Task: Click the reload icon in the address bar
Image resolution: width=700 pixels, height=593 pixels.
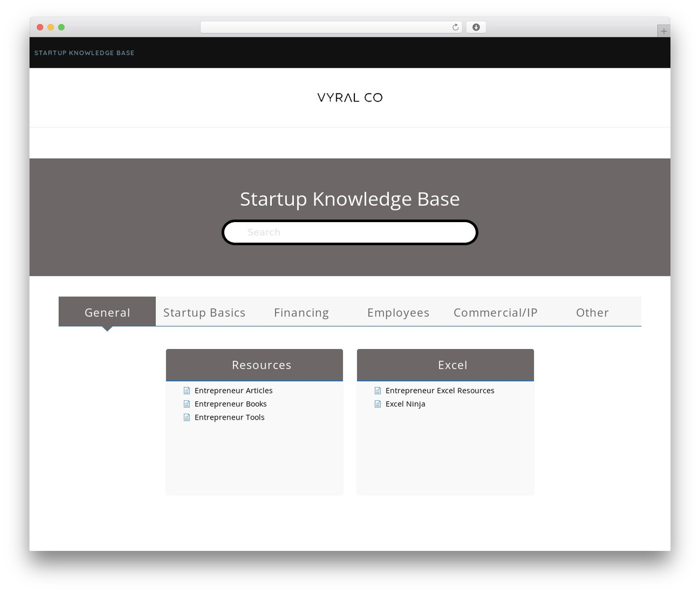Action: click(456, 27)
